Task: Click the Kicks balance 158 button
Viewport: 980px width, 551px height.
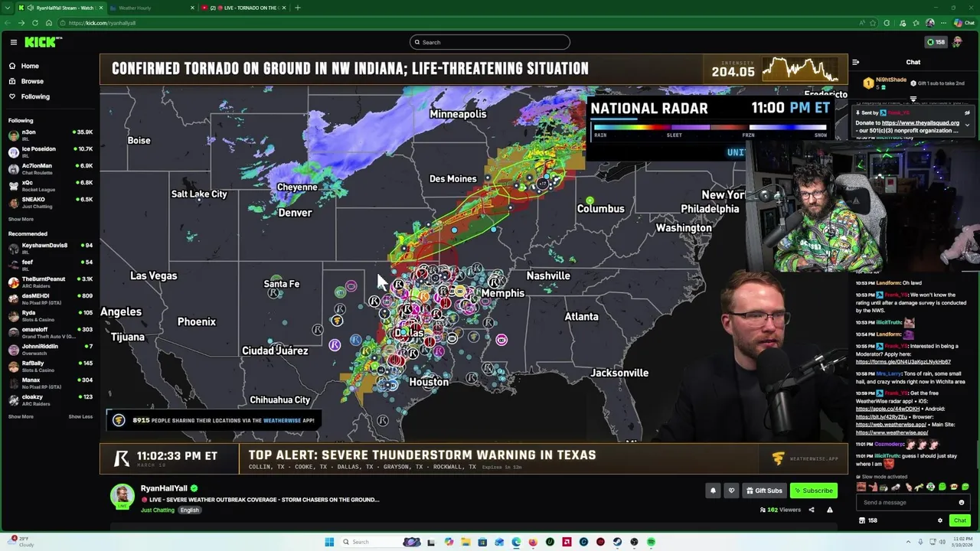Action: coord(936,42)
